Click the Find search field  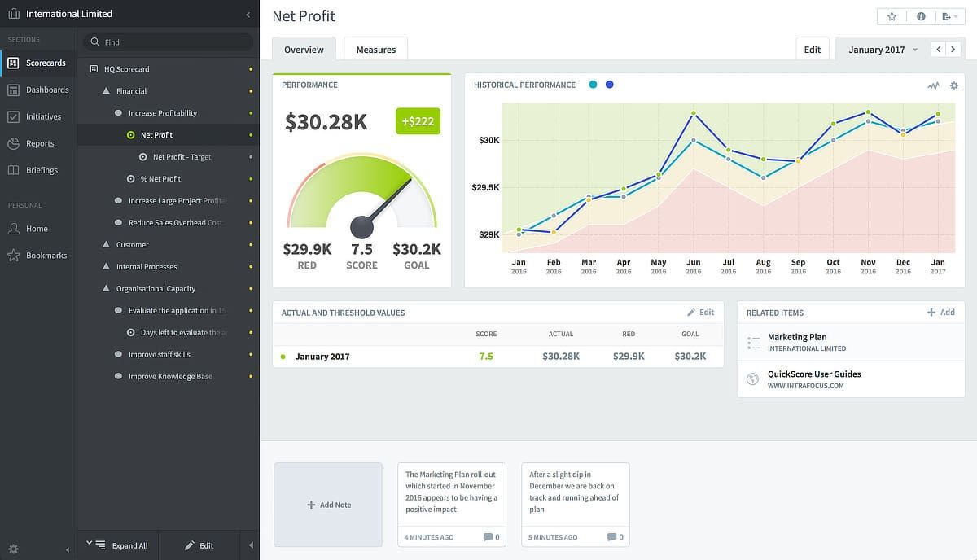[171, 42]
